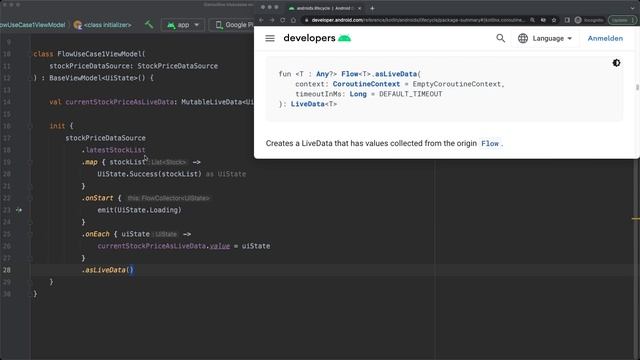Open search on the developers page
Image resolution: width=640 pixels, height=360 pixels.
500,38
